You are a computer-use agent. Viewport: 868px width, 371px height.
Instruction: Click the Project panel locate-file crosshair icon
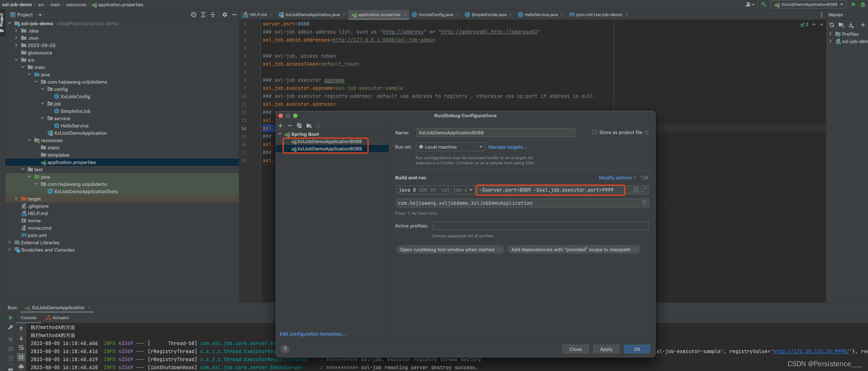[x=194, y=15]
